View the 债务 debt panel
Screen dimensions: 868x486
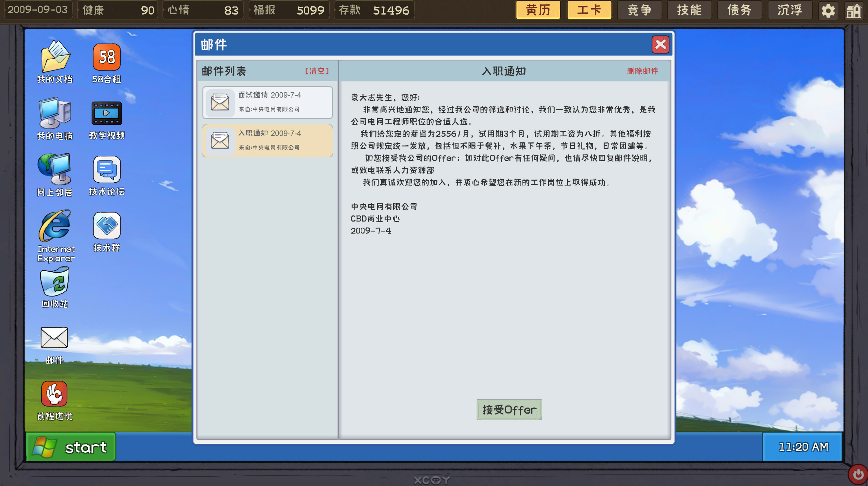coord(739,10)
